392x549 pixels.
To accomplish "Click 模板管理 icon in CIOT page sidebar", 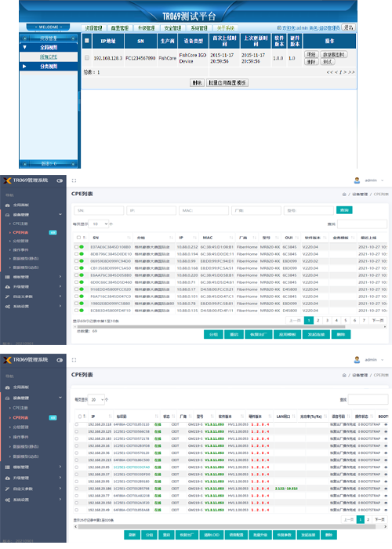I will tap(7, 467).
